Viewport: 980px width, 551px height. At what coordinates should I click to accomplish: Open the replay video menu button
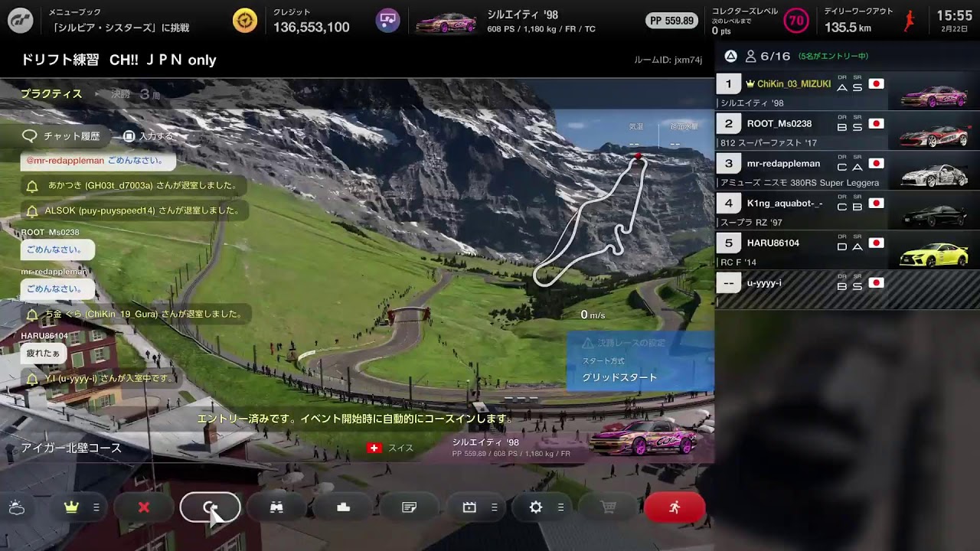pyautogui.click(x=469, y=507)
